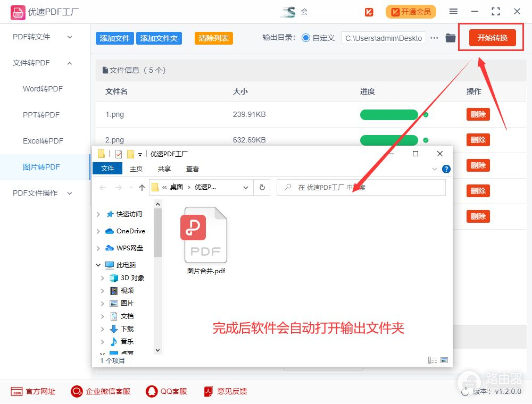The height and width of the screenshot is (404, 532).
Task: Click Explorer forward arrow
Action: pos(118,188)
